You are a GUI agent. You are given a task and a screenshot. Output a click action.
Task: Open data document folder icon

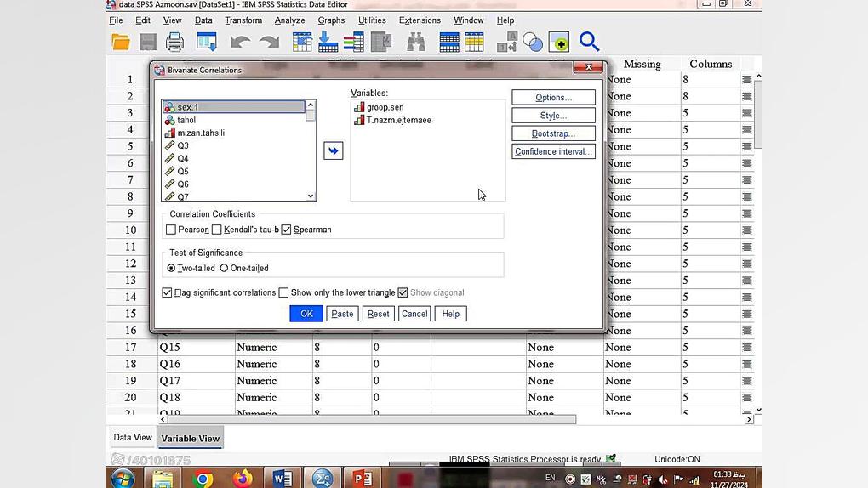click(120, 42)
